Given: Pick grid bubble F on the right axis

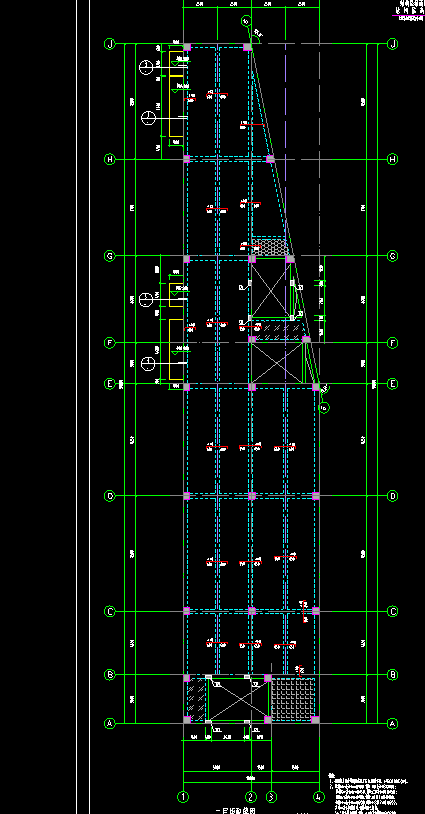Looking at the screenshot, I should pyautogui.click(x=393, y=343).
